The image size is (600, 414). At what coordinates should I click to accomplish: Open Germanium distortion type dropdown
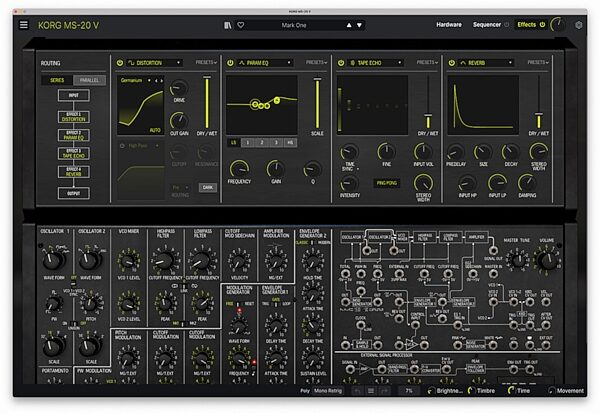(135, 81)
